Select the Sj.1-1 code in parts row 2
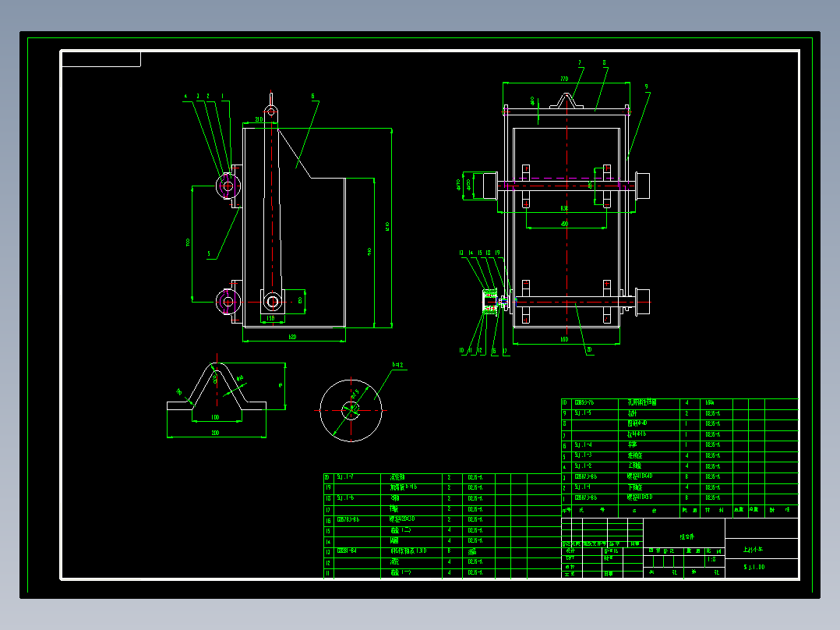The image size is (840, 630). pos(583,487)
